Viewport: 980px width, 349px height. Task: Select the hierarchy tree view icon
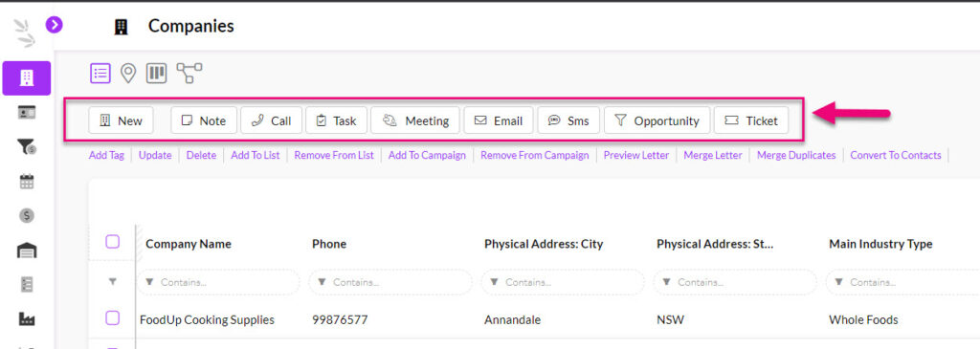[x=189, y=73]
